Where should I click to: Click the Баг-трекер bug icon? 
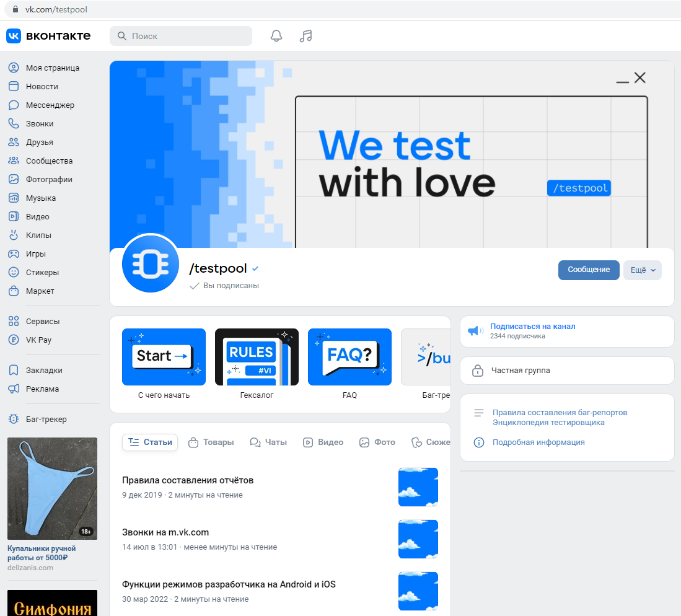pyautogui.click(x=14, y=419)
